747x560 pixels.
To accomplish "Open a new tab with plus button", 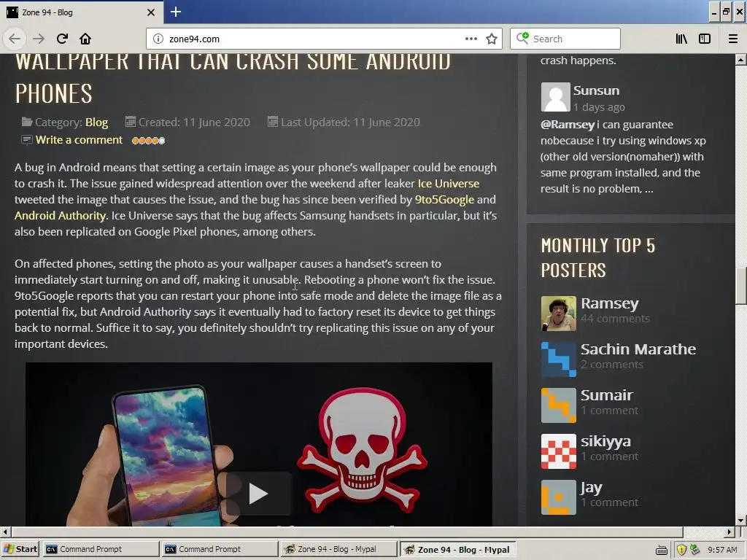I will click(176, 12).
